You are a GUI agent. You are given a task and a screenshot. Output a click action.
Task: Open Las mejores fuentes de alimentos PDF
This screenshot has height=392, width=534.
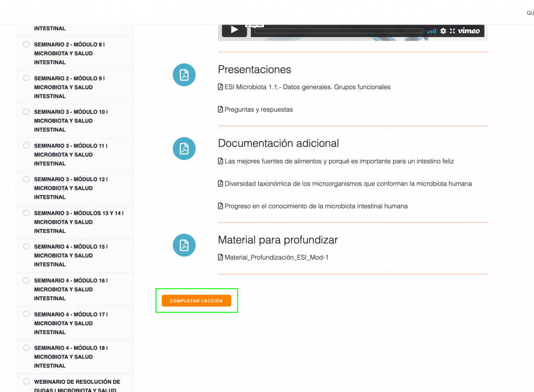339,161
